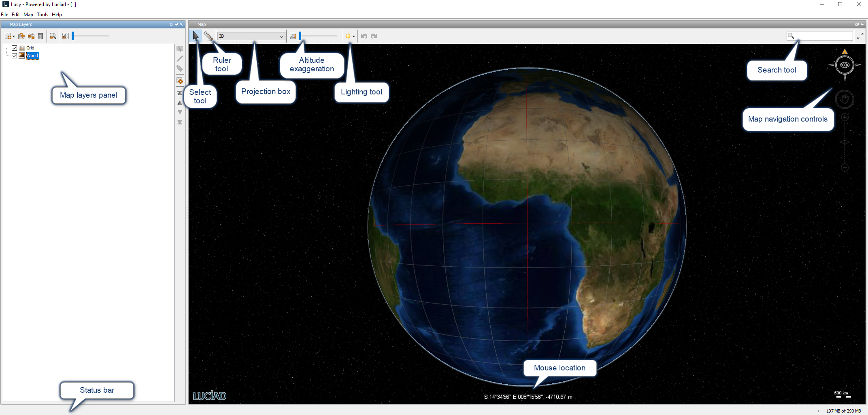Click the altitude exaggeration slider
Viewport: 868px width, 415px height.
[x=318, y=36]
